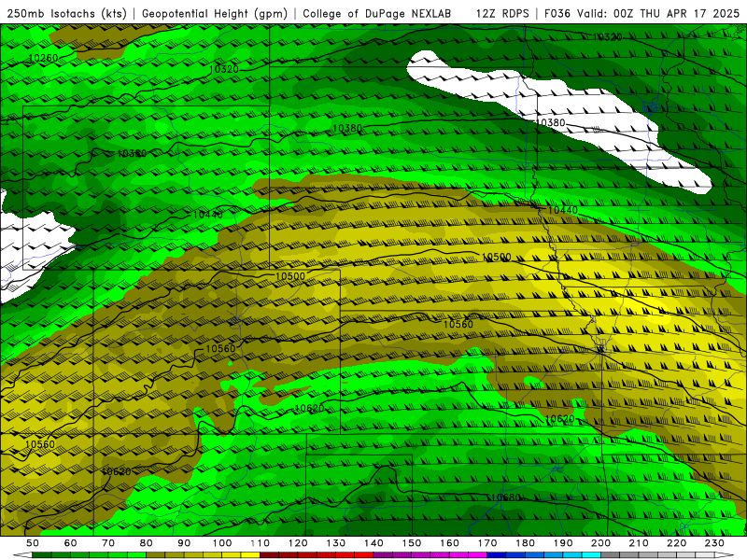Pick the bright yellow colorbar segment before 110
Image resolution: width=747 pixels, height=560 pixels.
pyautogui.click(x=250, y=555)
